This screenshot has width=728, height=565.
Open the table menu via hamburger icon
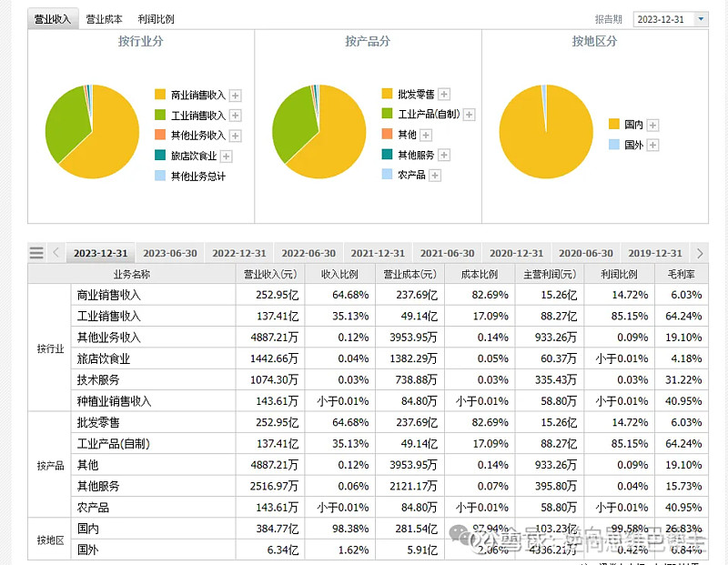pos(35,253)
